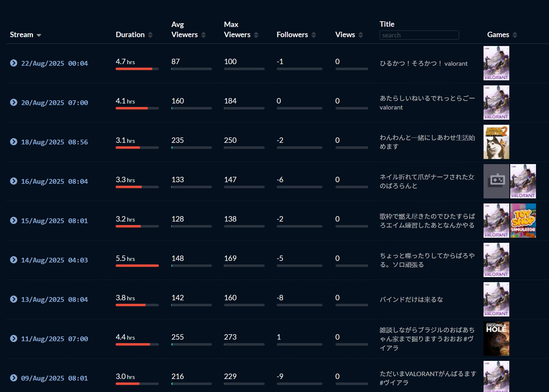The width and height of the screenshot is (549, 392).
Task: Open the 11/Aug/2025 07:00 stream link
Action: tap(55, 339)
